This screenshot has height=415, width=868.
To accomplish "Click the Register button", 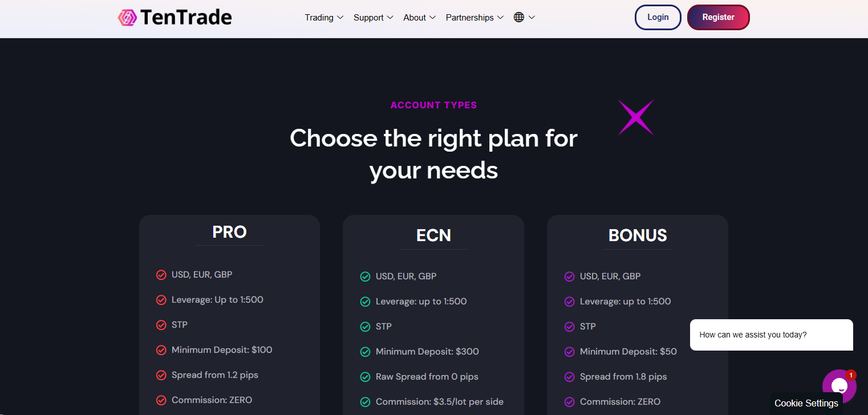I will pyautogui.click(x=718, y=17).
